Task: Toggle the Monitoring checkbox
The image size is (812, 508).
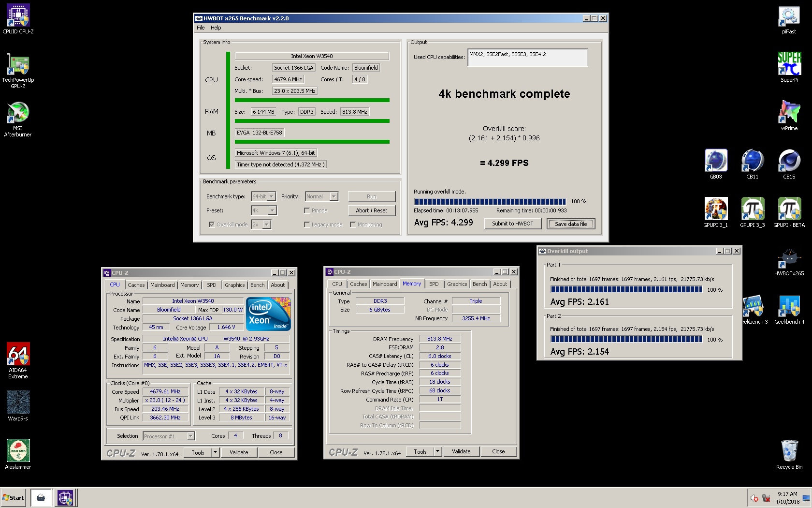Action: (x=353, y=224)
